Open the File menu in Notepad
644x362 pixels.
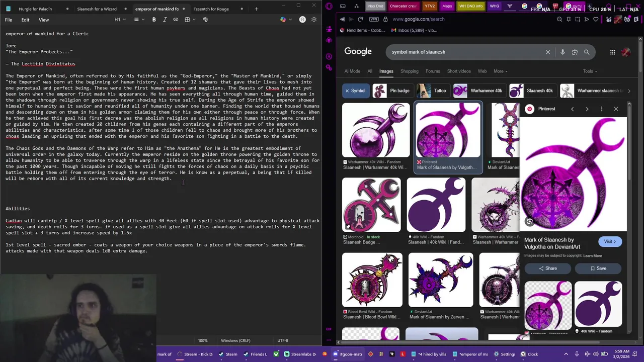(x=9, y=20)
